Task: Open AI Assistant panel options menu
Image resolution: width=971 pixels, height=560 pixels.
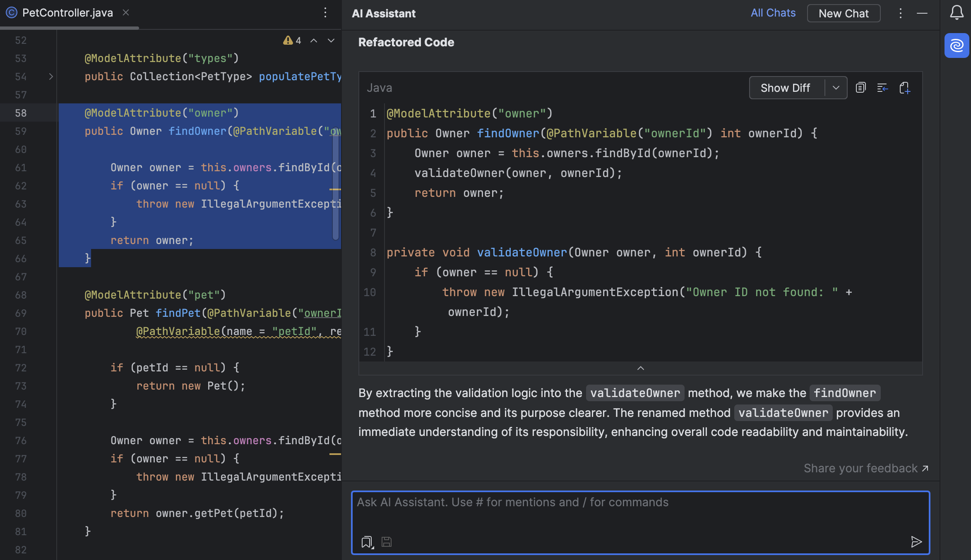Action: (x=900, y=13)
